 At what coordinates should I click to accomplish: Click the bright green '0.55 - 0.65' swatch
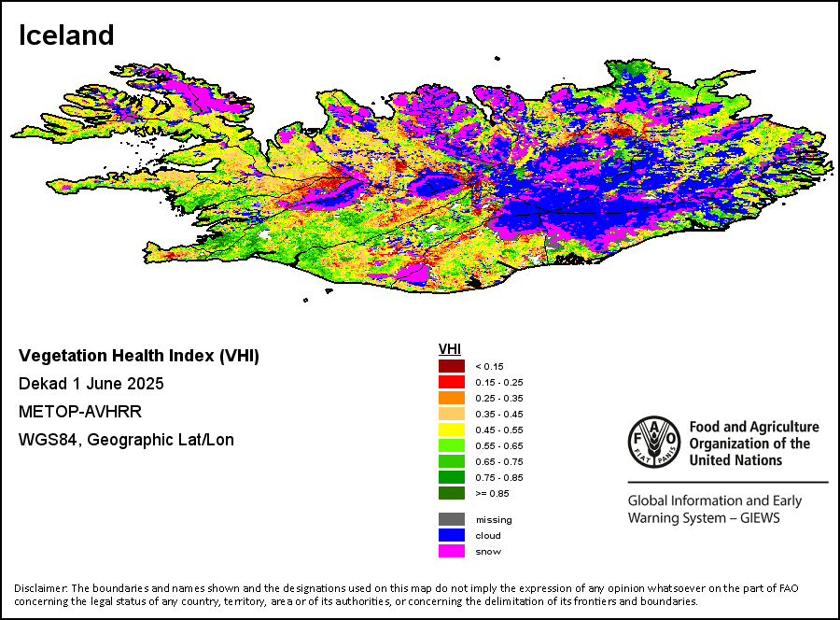(x=452, y=445)
